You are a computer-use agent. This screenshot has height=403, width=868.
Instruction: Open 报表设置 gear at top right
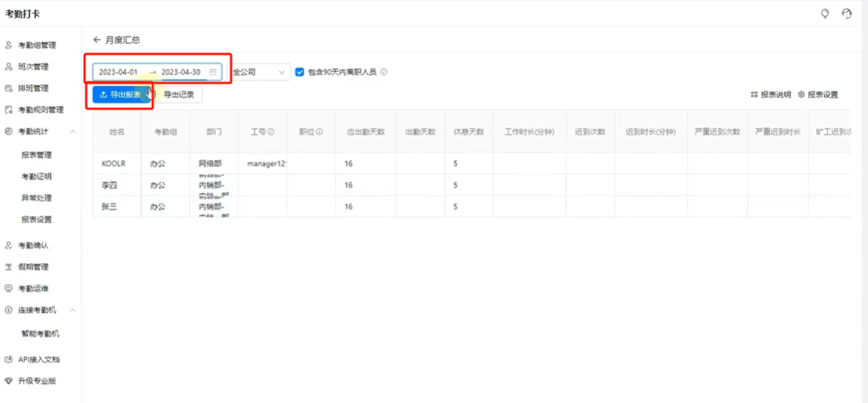pos(818,95)
